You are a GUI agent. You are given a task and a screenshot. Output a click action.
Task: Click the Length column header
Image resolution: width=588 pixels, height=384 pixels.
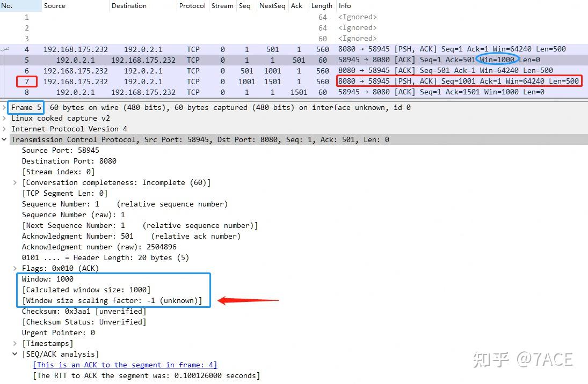point(322,6)
